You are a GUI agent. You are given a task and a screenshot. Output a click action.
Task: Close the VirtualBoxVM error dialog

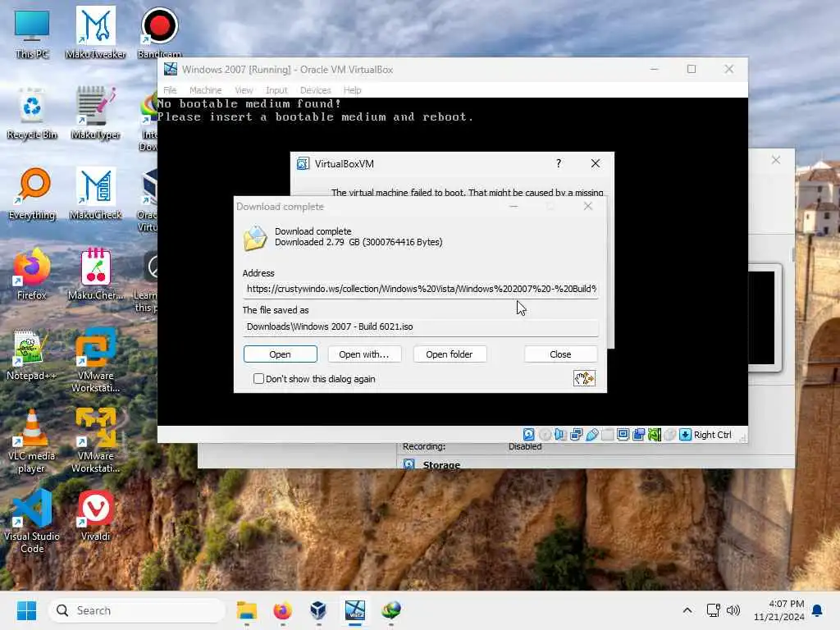click(x=596, y=163)
